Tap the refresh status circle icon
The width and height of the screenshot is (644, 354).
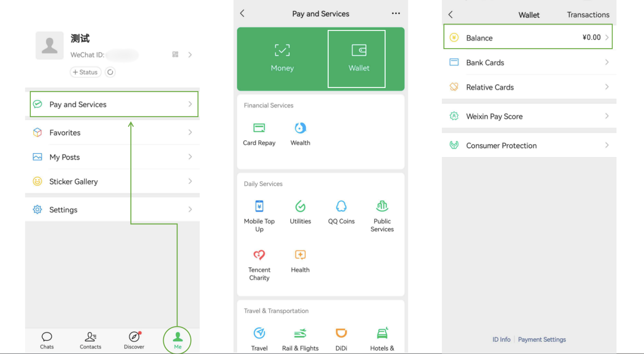coord(110,72)
